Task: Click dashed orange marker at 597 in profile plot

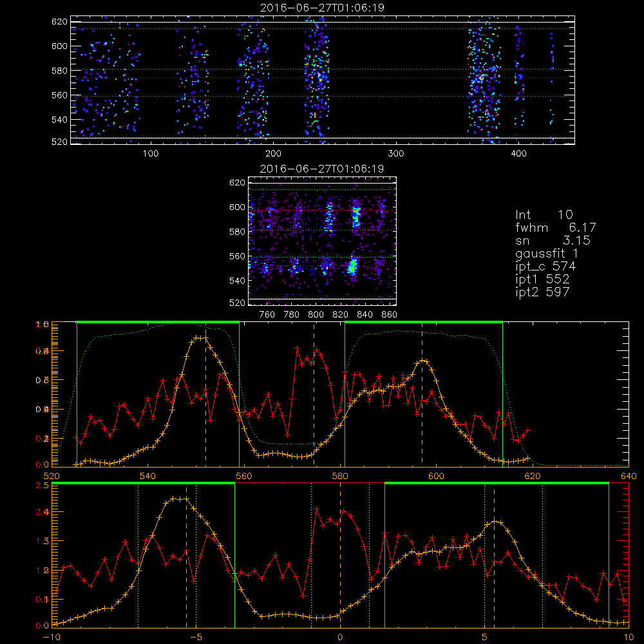Action: 422,394
